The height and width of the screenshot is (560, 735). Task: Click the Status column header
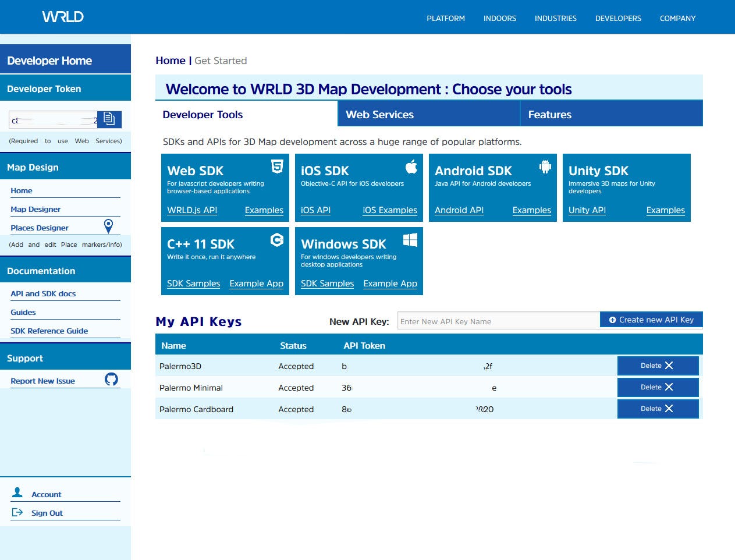coord(293,346)
